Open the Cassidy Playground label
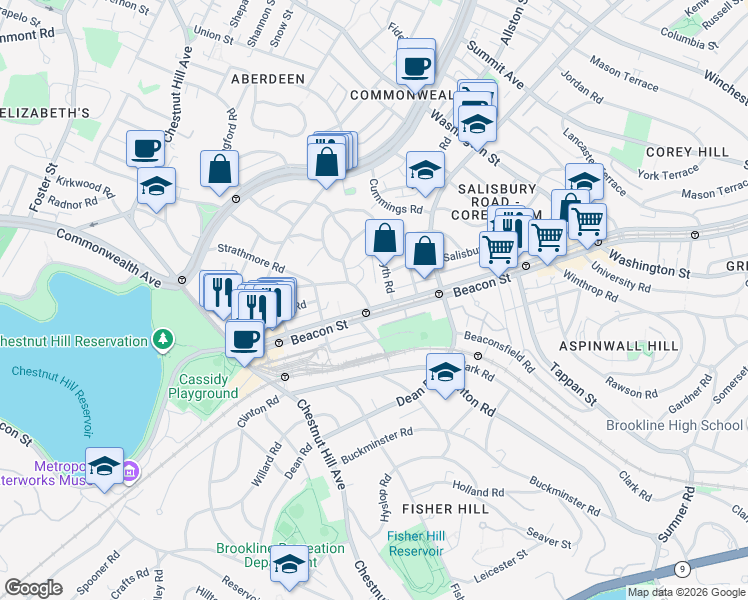Image resolution: width=748 pixels, height=600 pixels. (203, 386)
